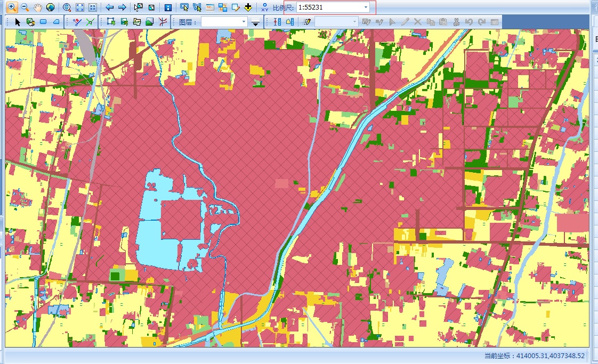Click the map-with-cursor selection icon
Image resolution: width=598 pixels, height=364 pixels.
(x=197, y=7)
